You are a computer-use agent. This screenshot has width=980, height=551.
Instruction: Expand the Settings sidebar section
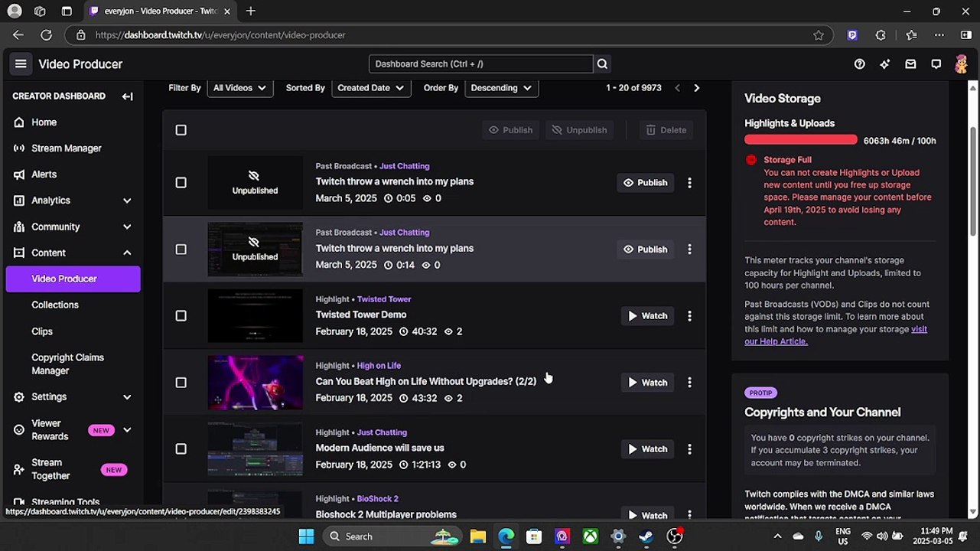(127, 397)
